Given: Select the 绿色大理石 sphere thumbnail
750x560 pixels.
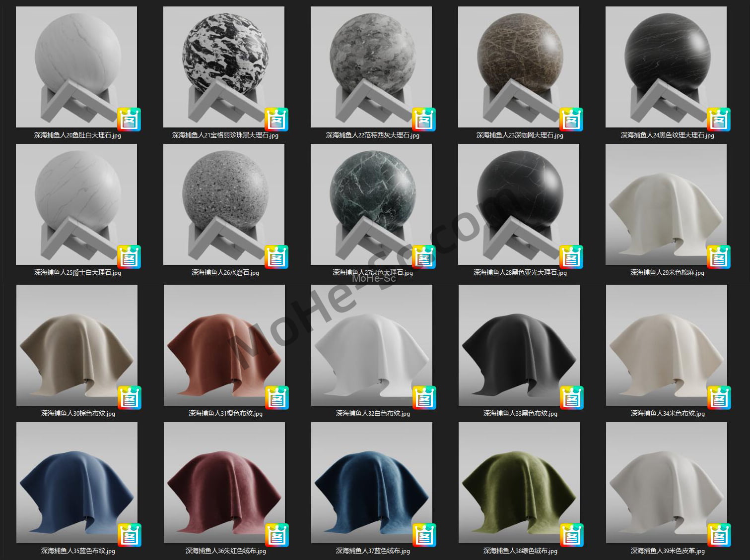Looking at the screenshot, I should (x=371, y=204).
